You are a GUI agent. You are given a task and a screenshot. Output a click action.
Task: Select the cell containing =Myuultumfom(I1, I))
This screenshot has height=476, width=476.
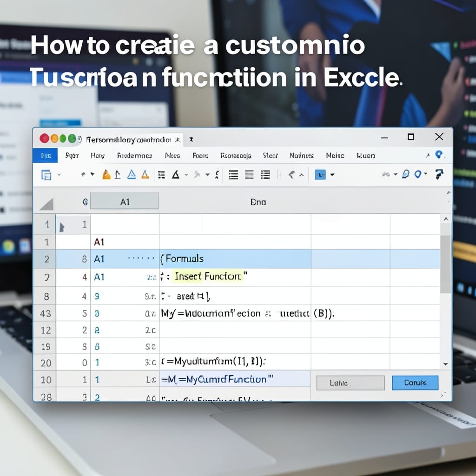235,362
